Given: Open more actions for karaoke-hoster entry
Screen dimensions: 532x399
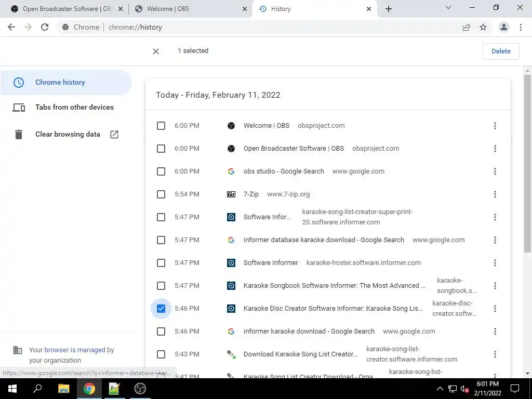Looking at the screenshot, I should (495, 263).
